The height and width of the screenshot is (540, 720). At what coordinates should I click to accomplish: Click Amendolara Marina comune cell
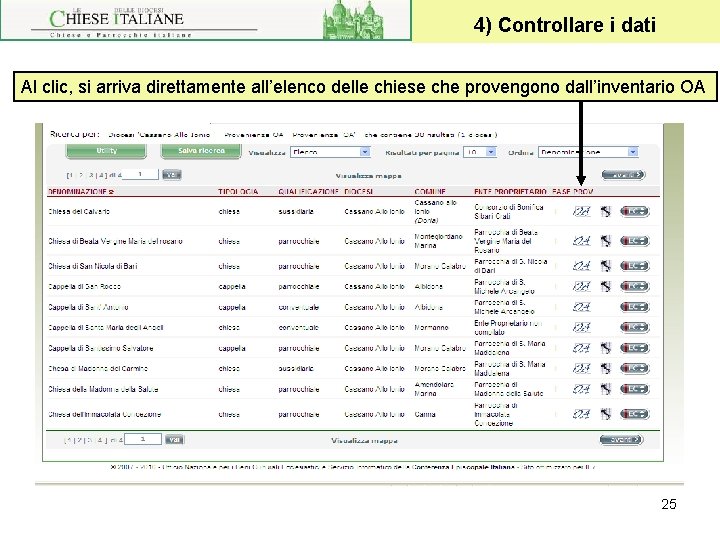point(434,389)
